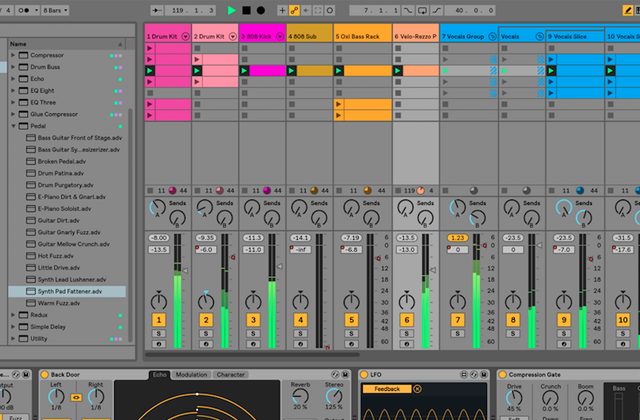
Task: Switch to the Modulation tab
Action: point(191,374)
